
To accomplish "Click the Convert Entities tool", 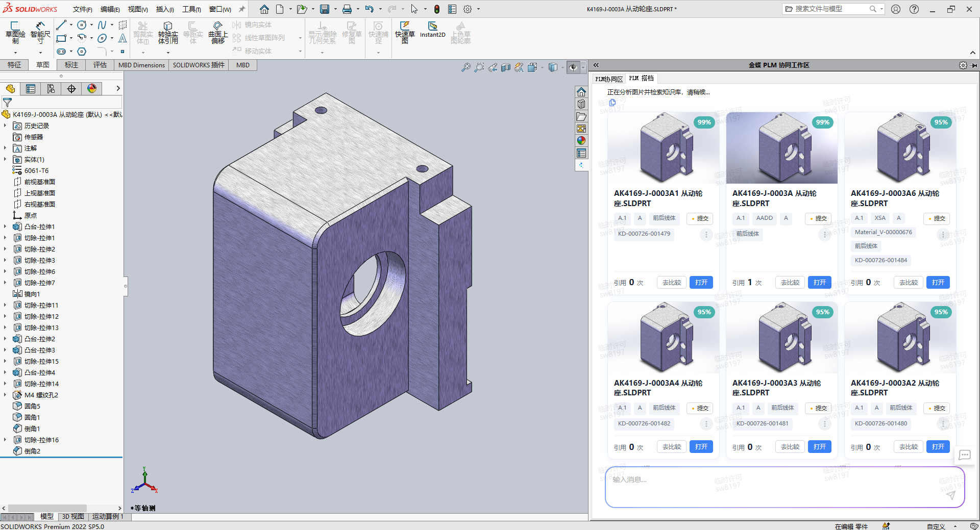I will (x=168, y=33).
